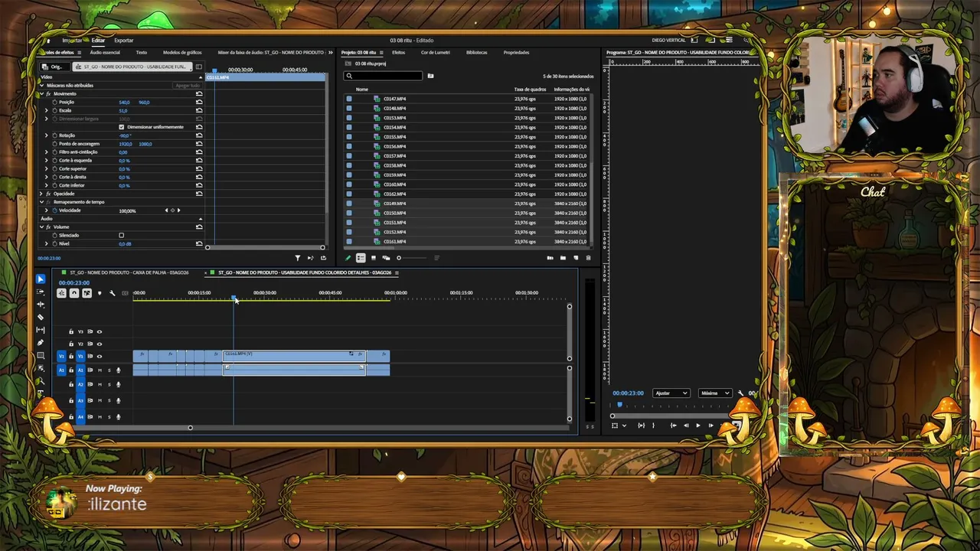Image resolution: width=980 pixels, height=551 pixels.
Task: Select the Slip tool
Action: tap(41, 330)
